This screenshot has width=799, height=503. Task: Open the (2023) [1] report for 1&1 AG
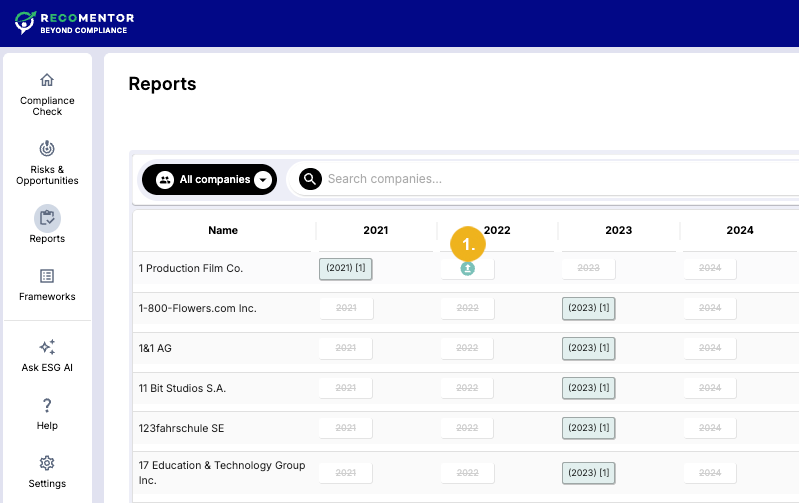[x=589, y=348]
